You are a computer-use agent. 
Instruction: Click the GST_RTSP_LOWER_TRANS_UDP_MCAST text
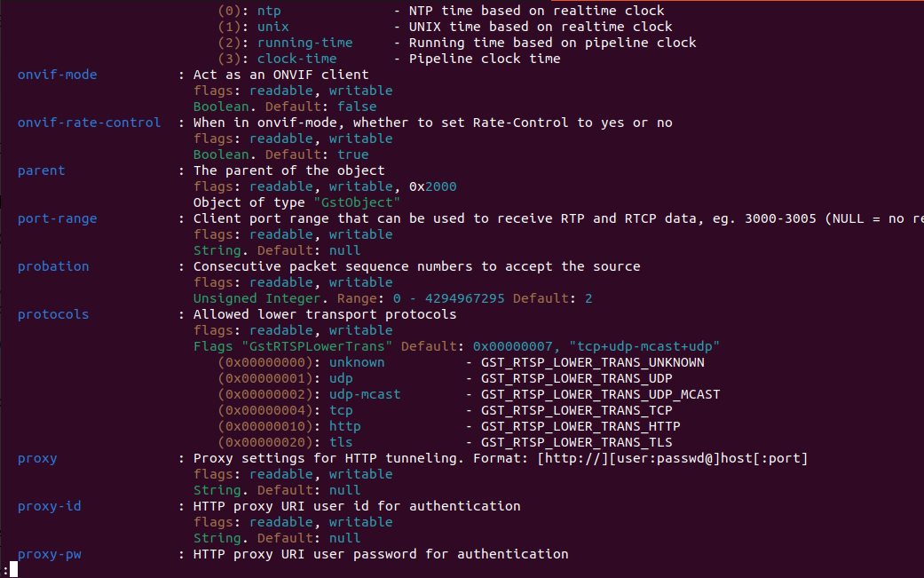pos(601,394)
